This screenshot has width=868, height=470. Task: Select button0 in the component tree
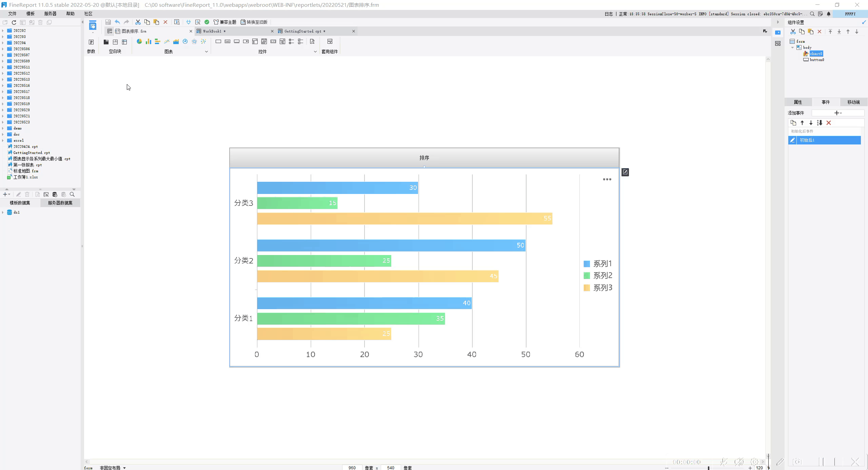click(816, 60)
